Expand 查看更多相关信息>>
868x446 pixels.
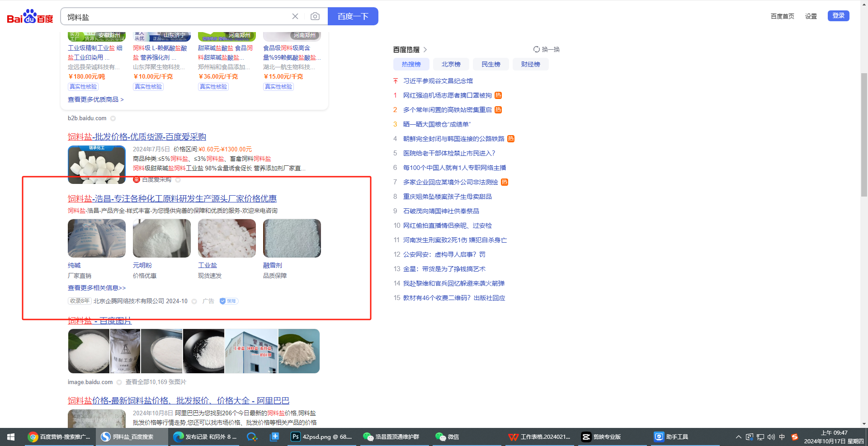(x=97, y=288)
